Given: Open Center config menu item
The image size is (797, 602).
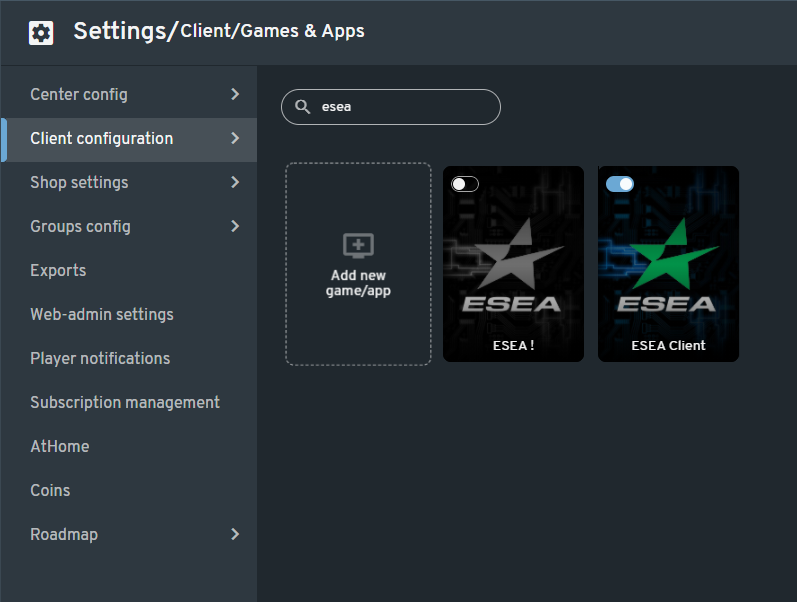Looking at the screenshot, I should 129,94.
